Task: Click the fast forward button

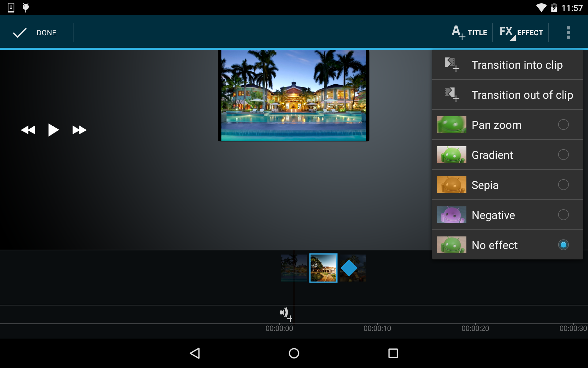Action: click(x=79, y=130)
